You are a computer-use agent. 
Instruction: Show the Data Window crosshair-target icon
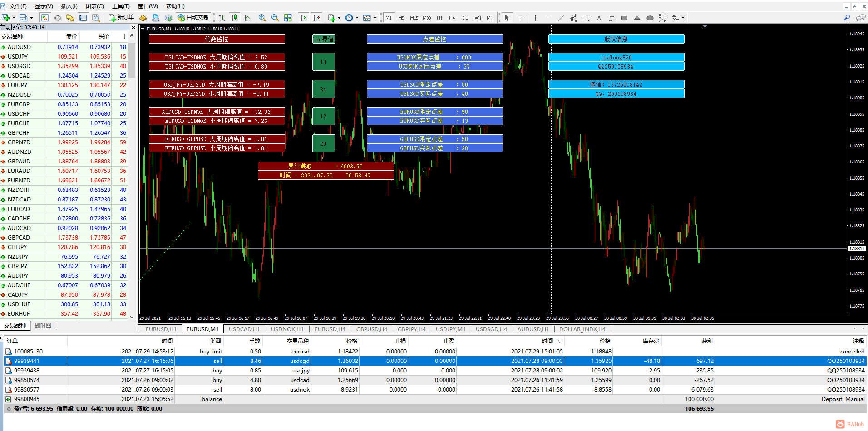58,18
